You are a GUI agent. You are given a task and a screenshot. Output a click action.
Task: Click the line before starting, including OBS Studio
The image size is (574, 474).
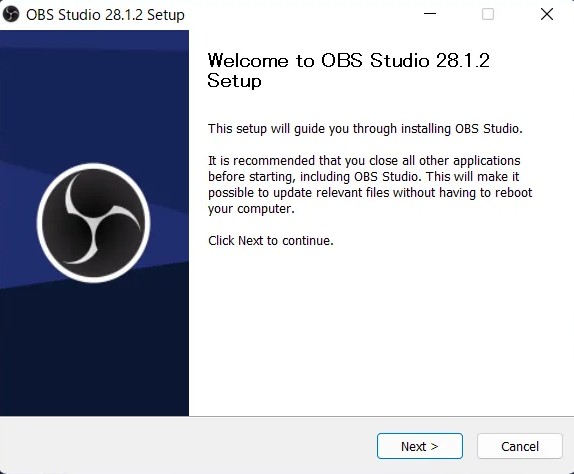click(364, 177)
